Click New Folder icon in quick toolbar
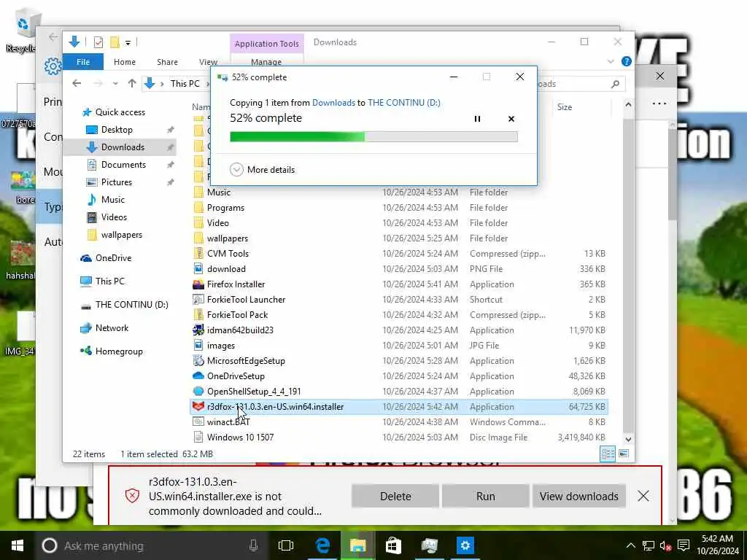Image resolution: width=747 pixels, height=560 pixels. tap(115, 42)
